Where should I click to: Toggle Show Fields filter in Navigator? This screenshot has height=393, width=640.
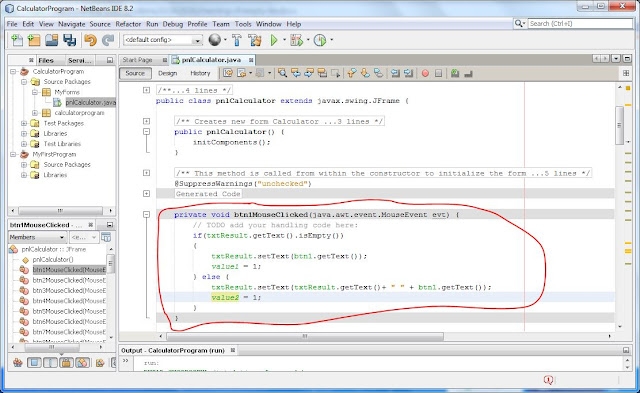coord(34,362)
